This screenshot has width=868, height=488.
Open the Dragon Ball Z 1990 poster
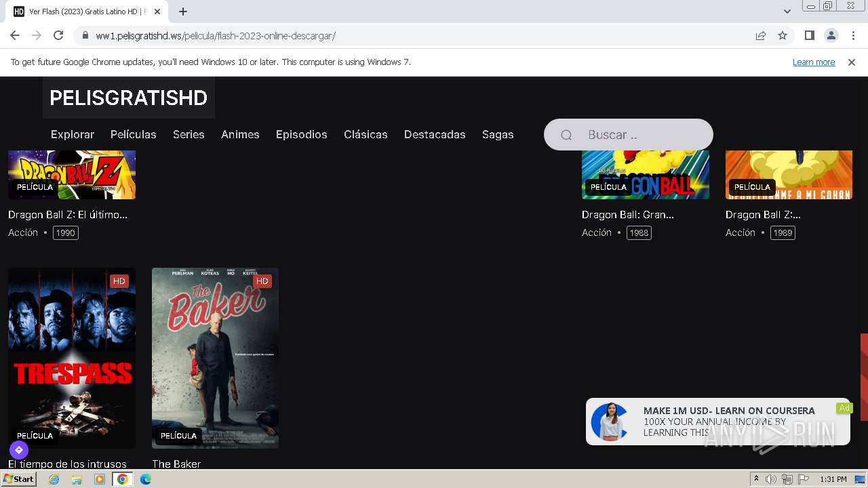pyautogui.click(x=72, y=175)
